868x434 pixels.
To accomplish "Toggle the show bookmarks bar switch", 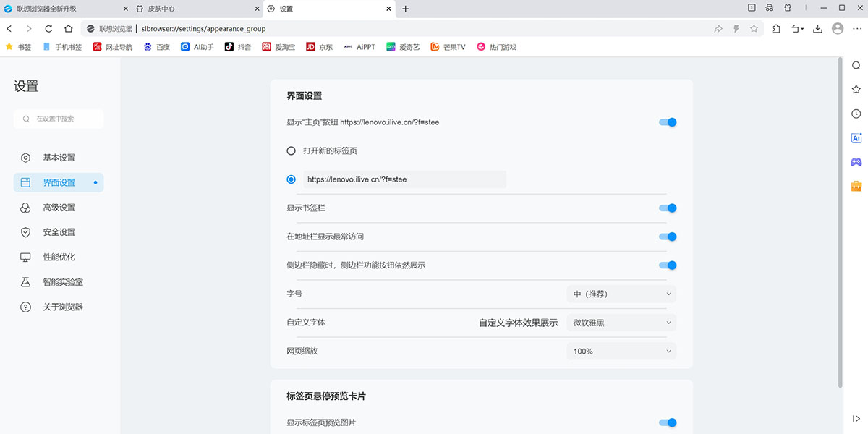I will point(668,208).
